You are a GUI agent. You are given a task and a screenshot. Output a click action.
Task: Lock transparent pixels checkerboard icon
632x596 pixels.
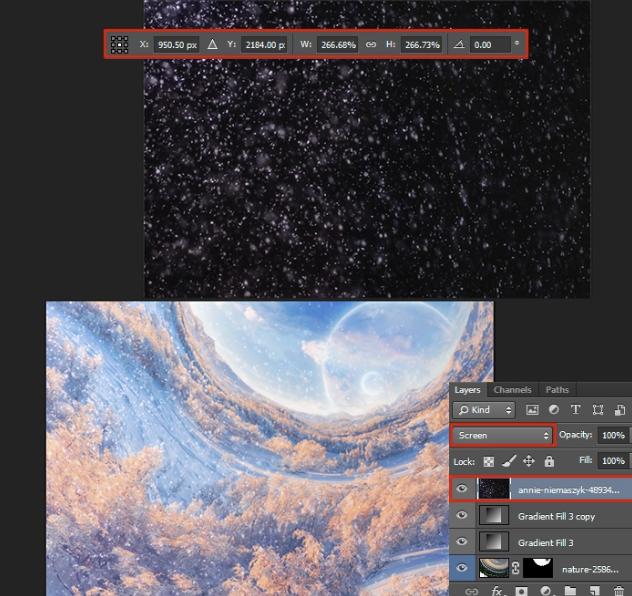point(489,461)
